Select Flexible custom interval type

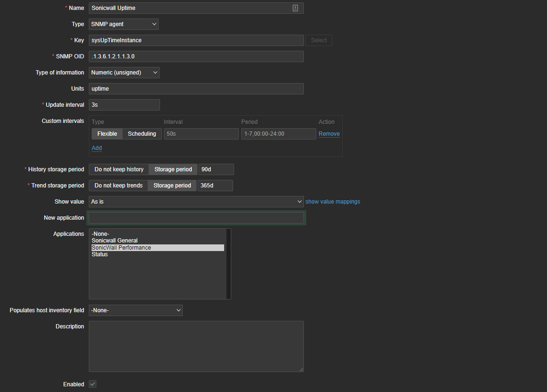point(107,134)
